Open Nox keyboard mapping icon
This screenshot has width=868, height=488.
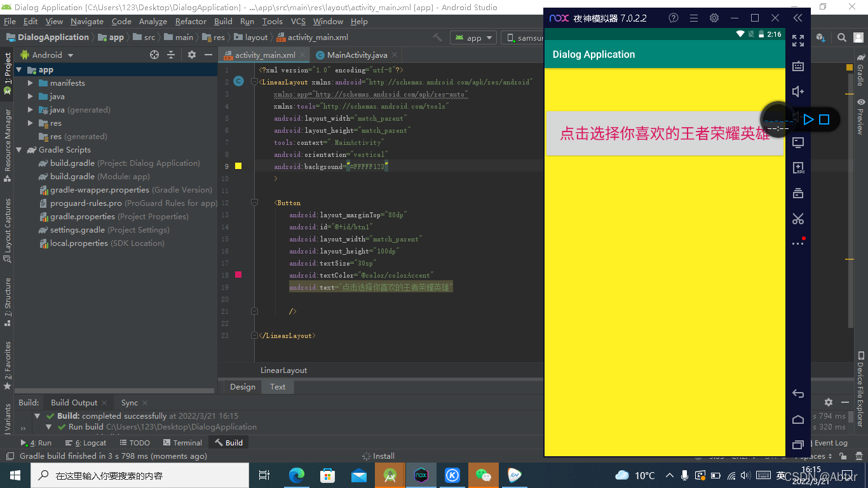pyautogui.click(x=798, y=67)
